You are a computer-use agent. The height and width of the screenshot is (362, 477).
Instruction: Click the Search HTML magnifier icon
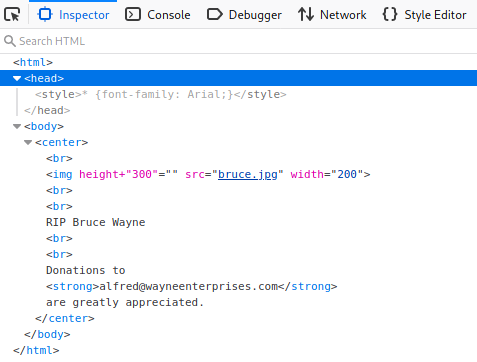pos(10,41)
